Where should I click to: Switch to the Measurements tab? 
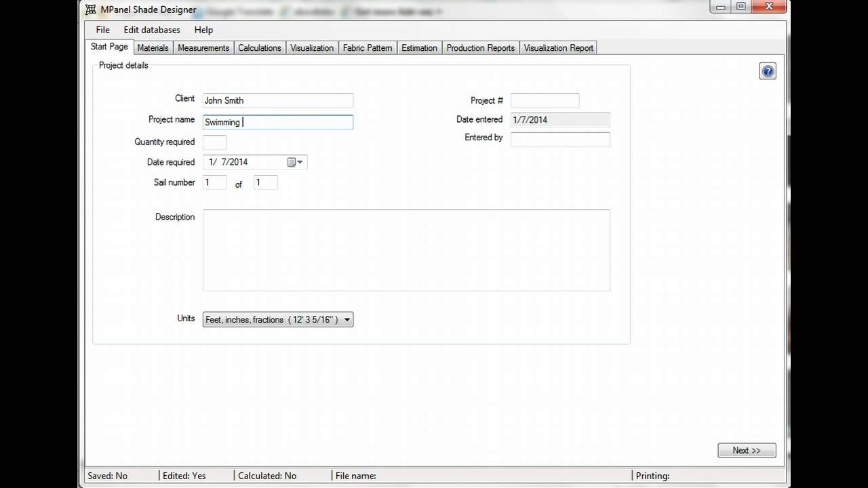(203, 48)
